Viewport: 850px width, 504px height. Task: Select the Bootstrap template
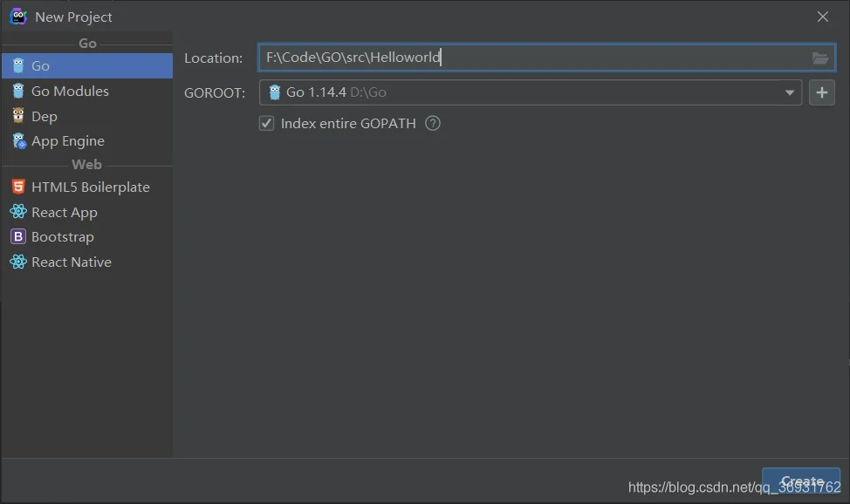86,237
